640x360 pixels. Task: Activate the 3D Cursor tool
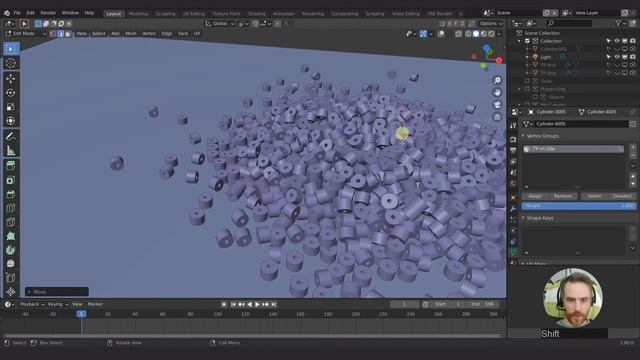click(11, 63)
